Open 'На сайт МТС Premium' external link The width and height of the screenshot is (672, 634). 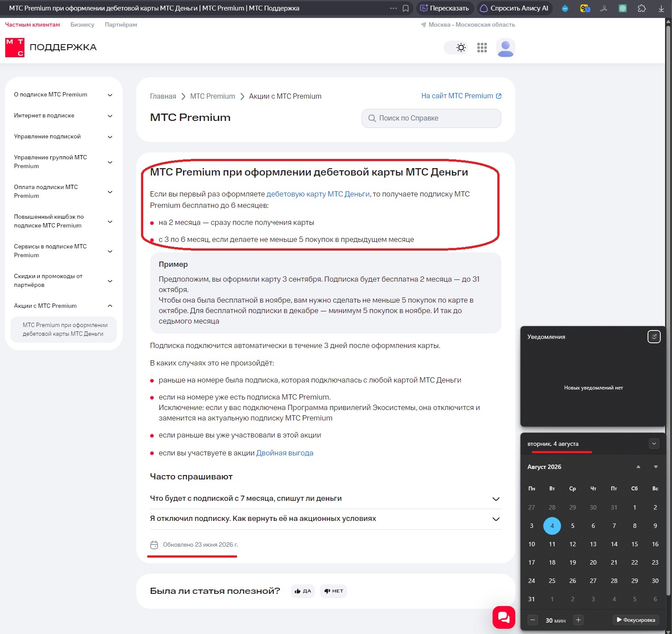[x=461, y=96]
